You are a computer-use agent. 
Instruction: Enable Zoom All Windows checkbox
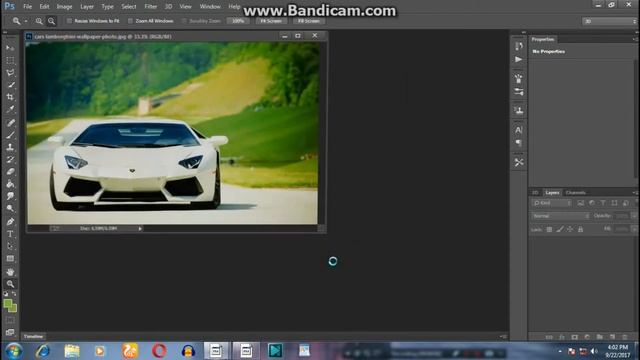tap(130, 21)
